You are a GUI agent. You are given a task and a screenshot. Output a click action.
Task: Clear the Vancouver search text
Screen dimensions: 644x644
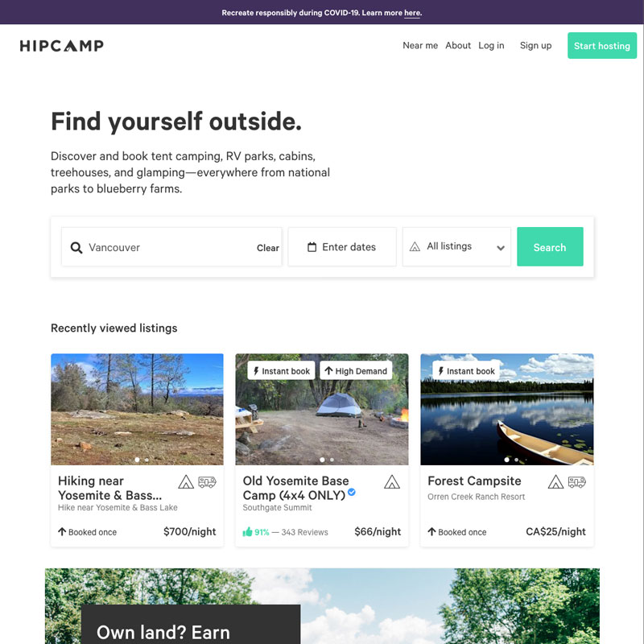pos(268,248)
